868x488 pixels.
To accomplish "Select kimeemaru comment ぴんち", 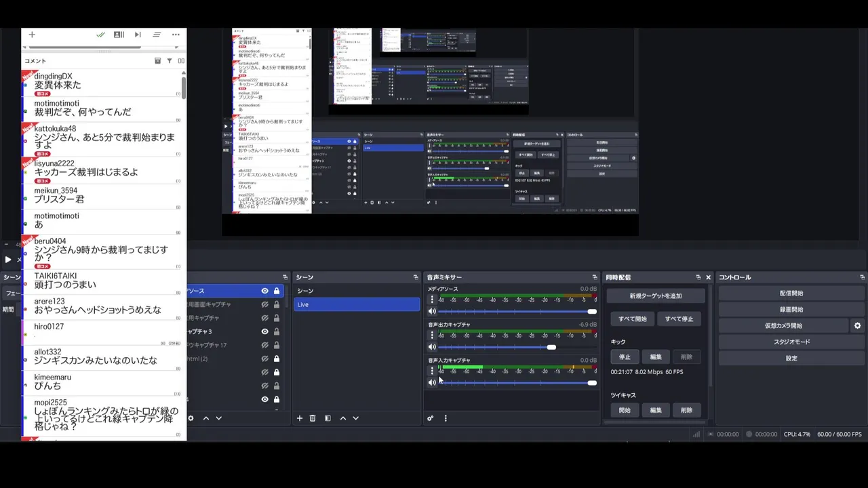I will click(102, 384).
